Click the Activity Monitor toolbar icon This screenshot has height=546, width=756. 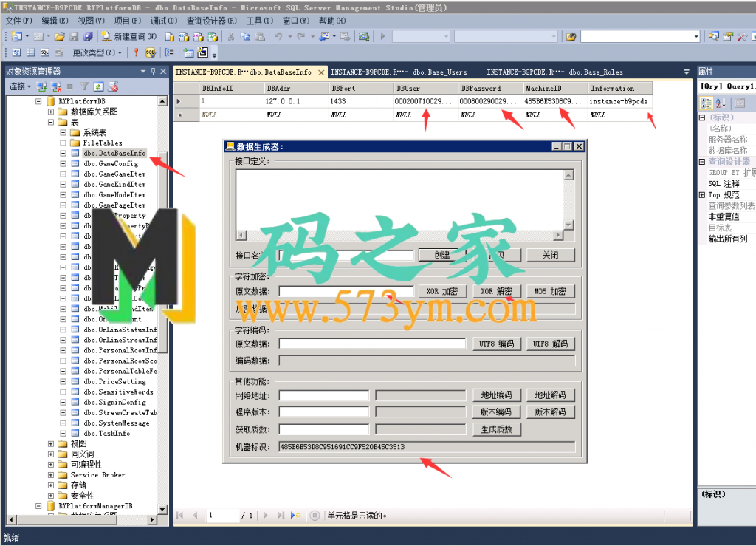tap(364, 37)
